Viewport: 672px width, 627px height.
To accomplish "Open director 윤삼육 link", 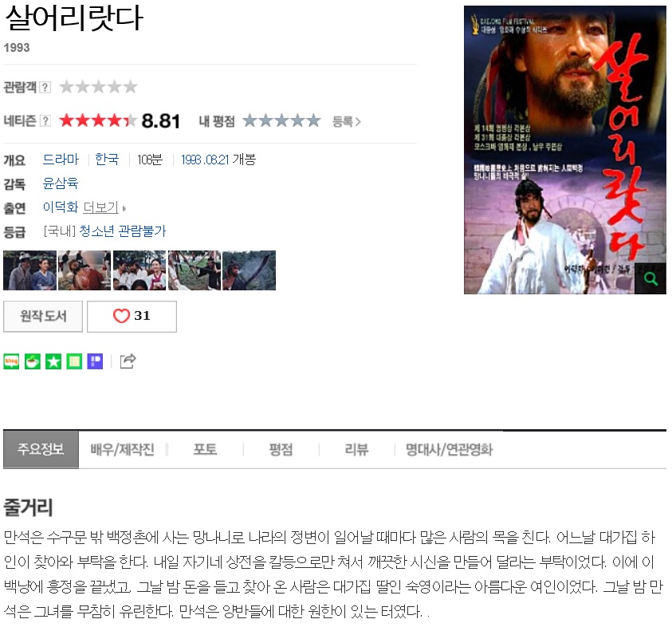I will (x=61, y=183).
